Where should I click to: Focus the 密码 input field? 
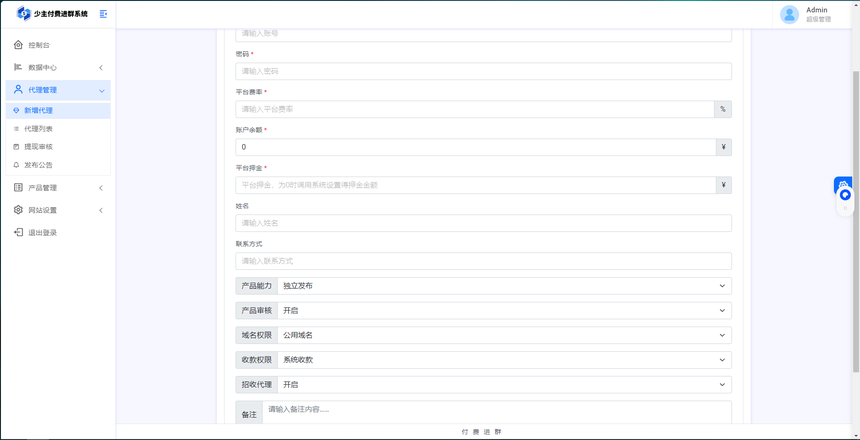(x=483, y=71)
